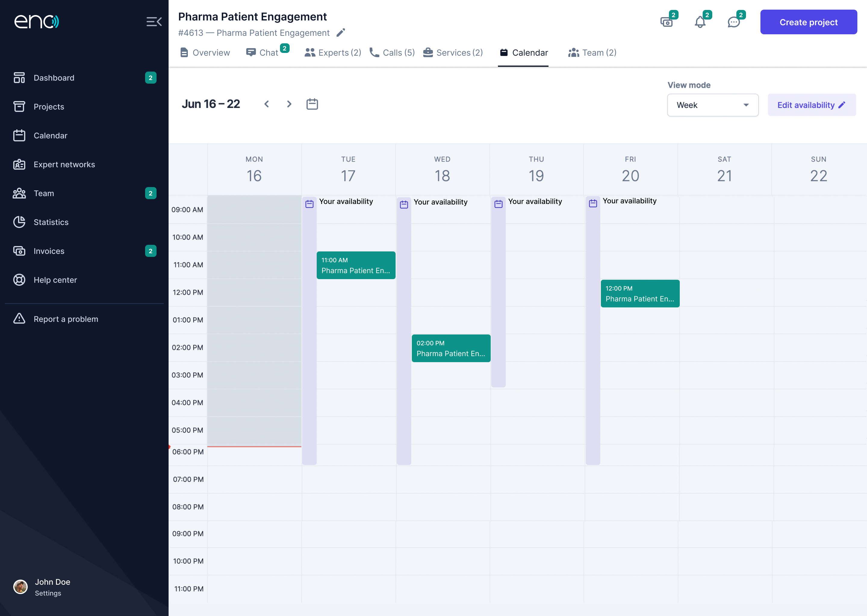The width and height of the screenshot is (867, 616).
Task: Click Tuesday's availability calendar icon
Action: pyautogui.click(x=309, y=204)
